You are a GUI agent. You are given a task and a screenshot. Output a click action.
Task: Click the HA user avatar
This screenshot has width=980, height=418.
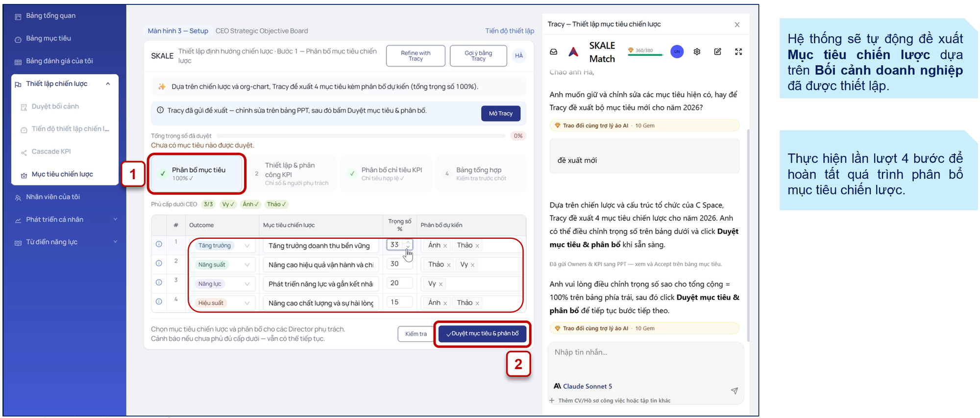519,56
